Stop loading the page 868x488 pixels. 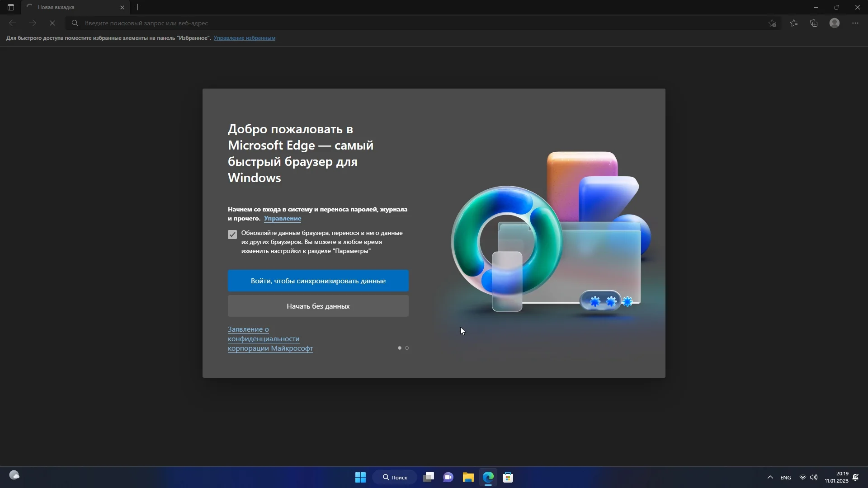[52, 23]
